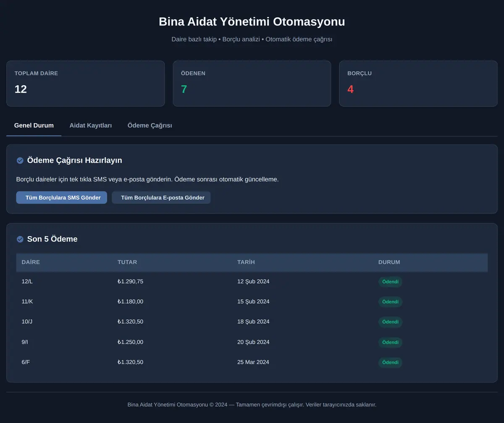Switch to the Aidat Kayıtları tab
The height and width of the screenshot is (423, 504).
pos(90,125)
